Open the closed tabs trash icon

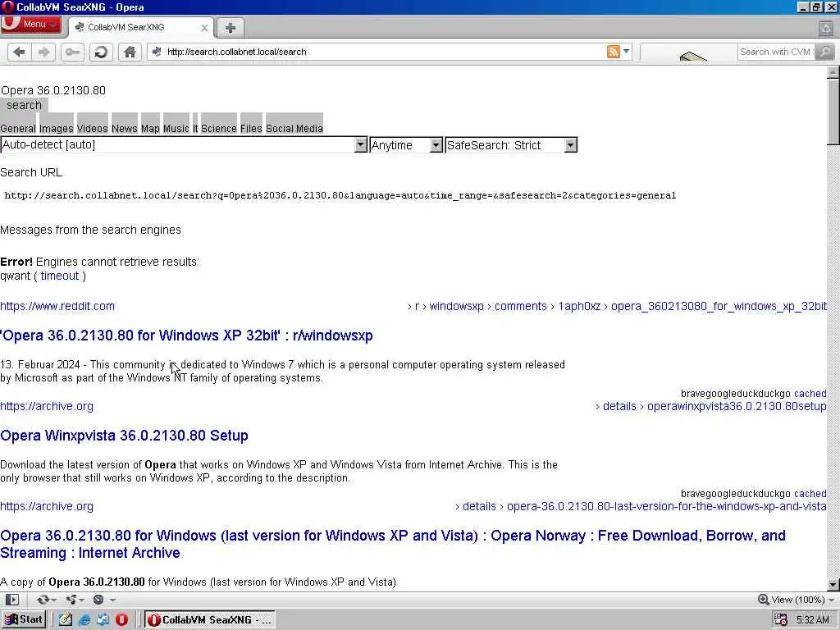[x=826, y=28]
